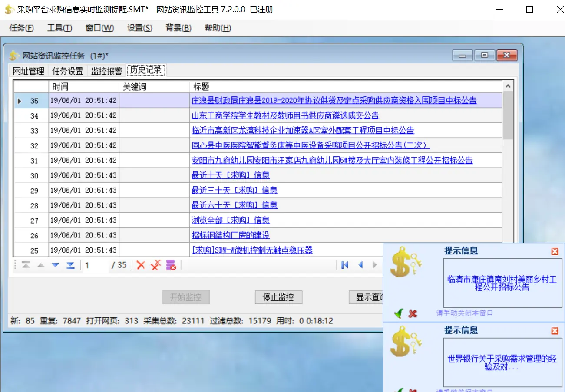Click the double red X delete icon
Screen dimensions: 565x392
pos(156,265)
